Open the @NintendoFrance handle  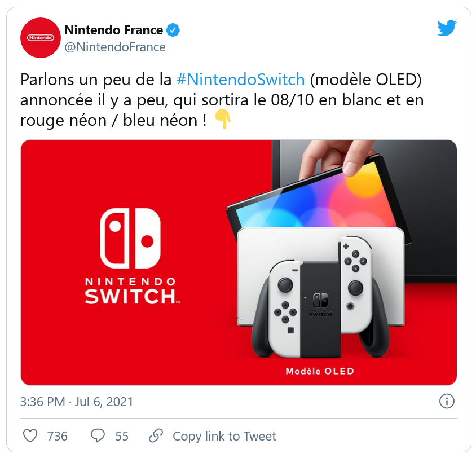[115, 47]
